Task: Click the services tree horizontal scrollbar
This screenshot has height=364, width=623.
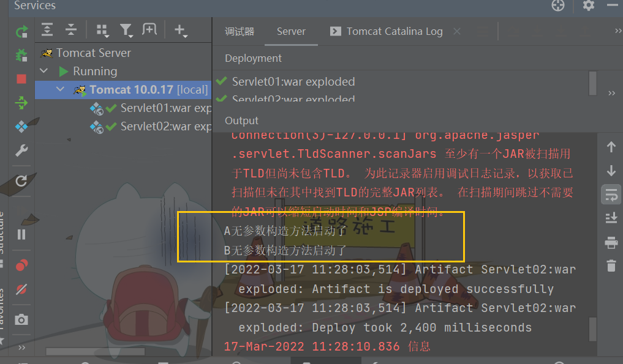Action: click(x=96, y=352)
